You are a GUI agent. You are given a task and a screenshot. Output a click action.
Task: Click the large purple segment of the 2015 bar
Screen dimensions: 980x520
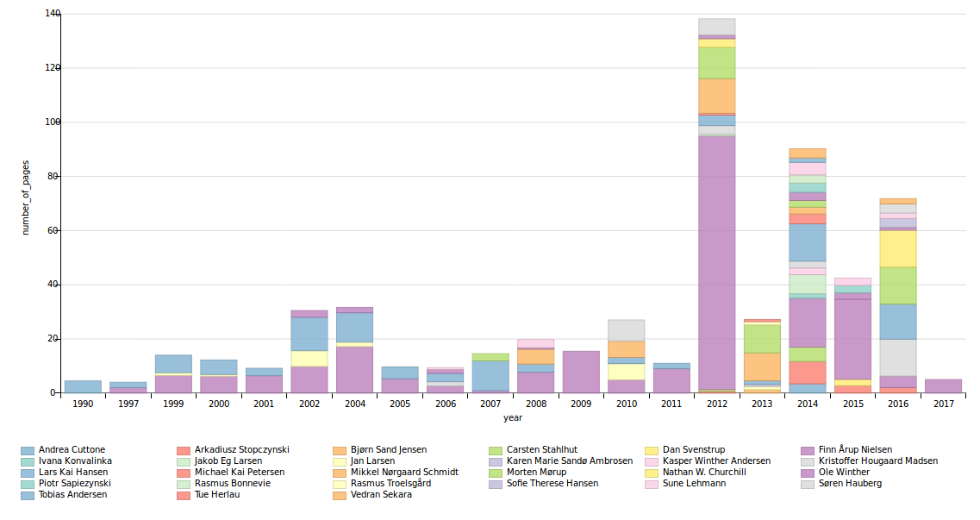pyautogui.click(x=853, y=340)
